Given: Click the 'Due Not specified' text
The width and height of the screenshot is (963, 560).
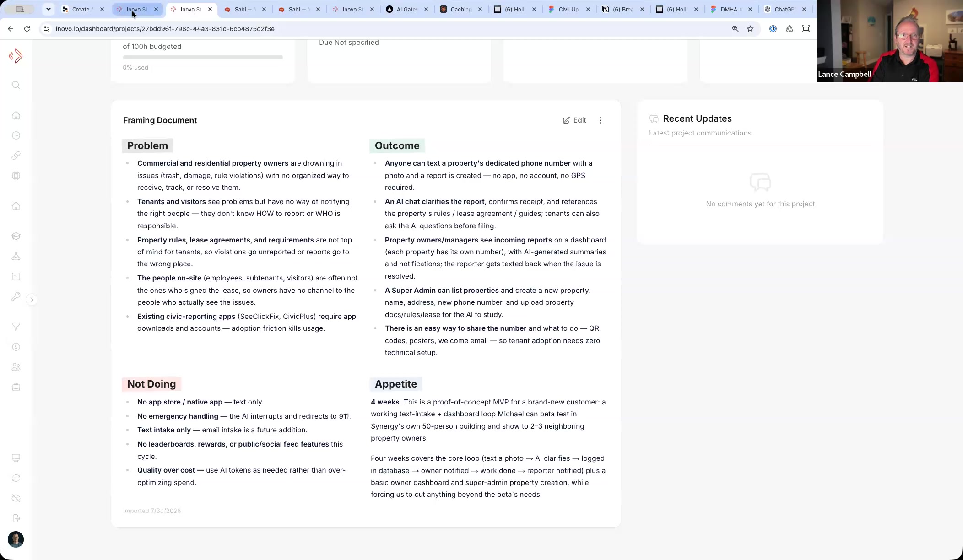Looking at the screenshot, I should [349, 43].
